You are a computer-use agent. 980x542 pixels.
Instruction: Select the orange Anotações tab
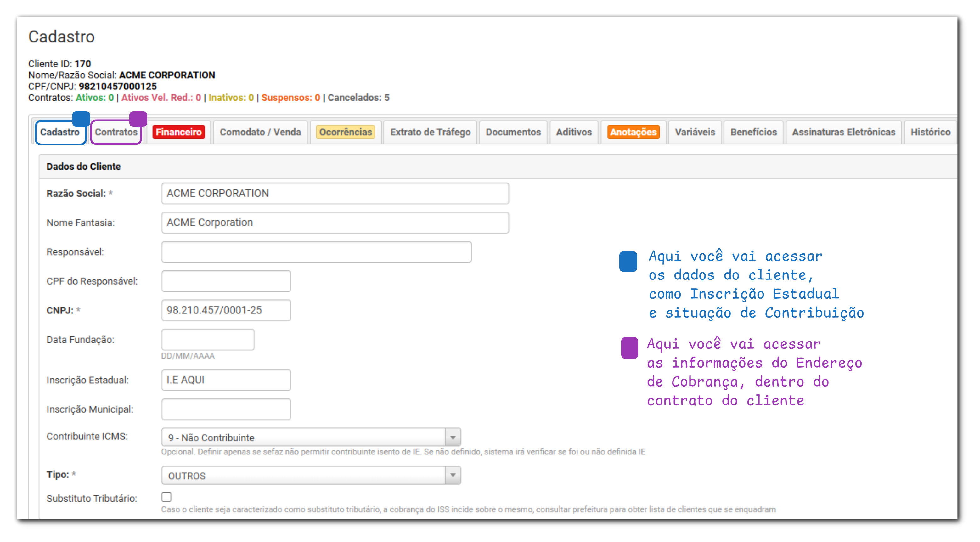point(634,132)
